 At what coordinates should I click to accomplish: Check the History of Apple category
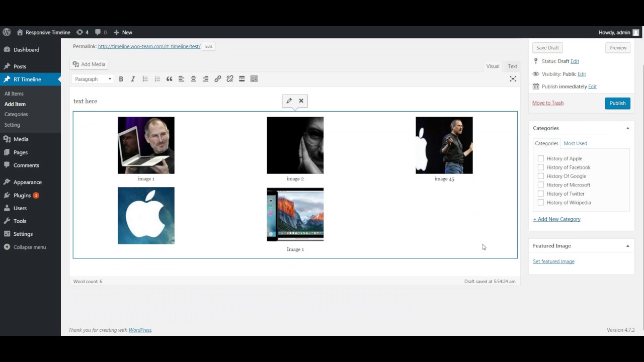tap(541, 158)
